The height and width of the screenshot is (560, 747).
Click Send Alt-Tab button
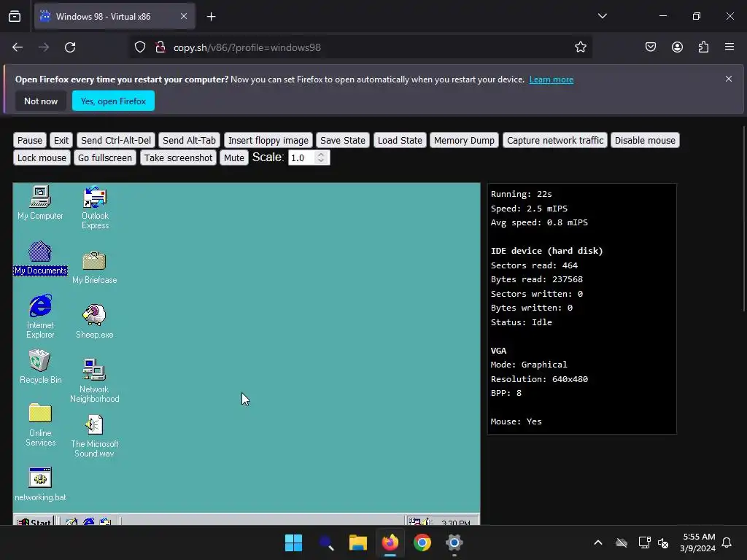pyautogui.click(x=189, y=141)
